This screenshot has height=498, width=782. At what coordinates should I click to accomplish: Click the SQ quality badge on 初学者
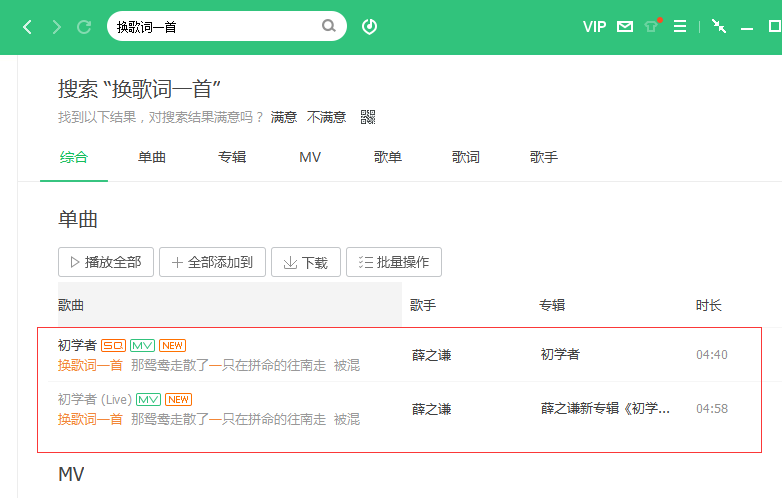[x=113, y=345]
